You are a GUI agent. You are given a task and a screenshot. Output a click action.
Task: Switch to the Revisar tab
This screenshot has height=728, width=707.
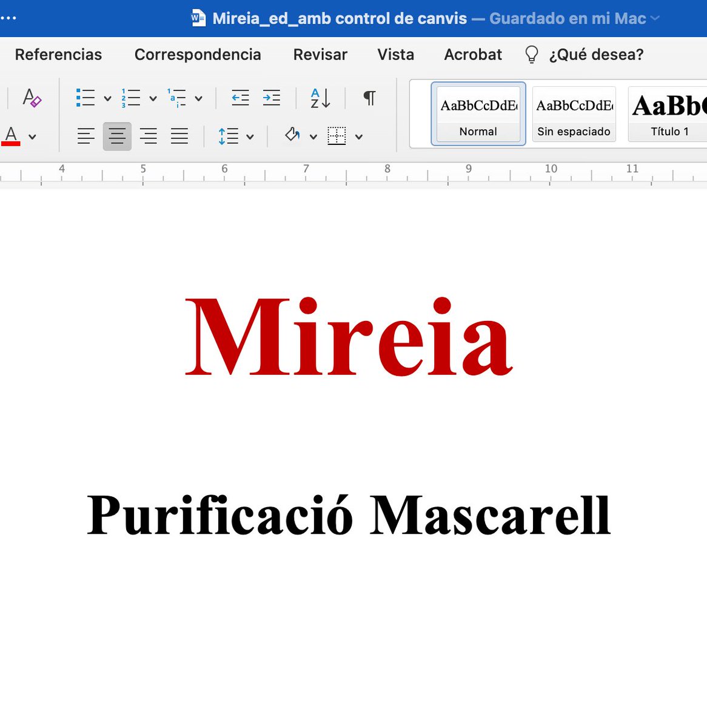[320, 55]
